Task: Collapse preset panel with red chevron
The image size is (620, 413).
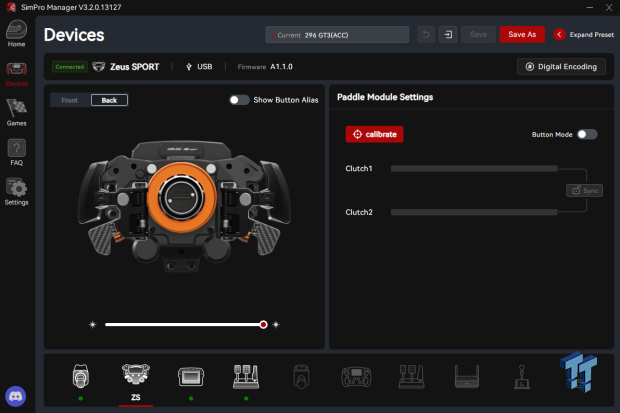Action: click(559, 35)
